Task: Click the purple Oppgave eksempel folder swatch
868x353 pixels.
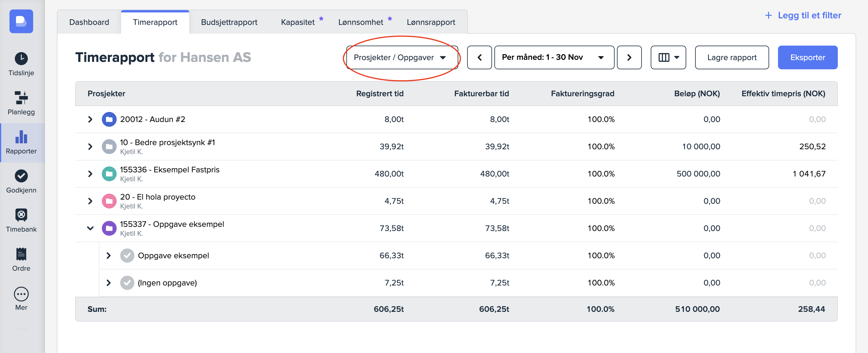Action: point(109,228)
